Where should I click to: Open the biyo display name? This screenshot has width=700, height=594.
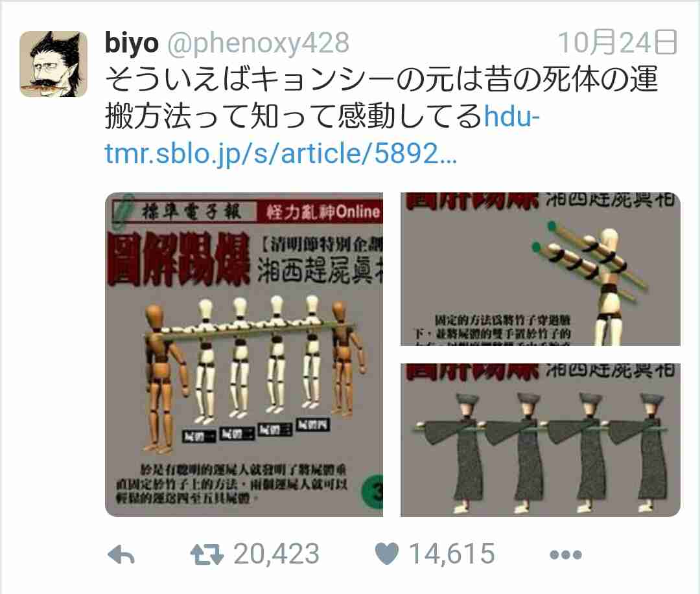(x=132, y=43)
